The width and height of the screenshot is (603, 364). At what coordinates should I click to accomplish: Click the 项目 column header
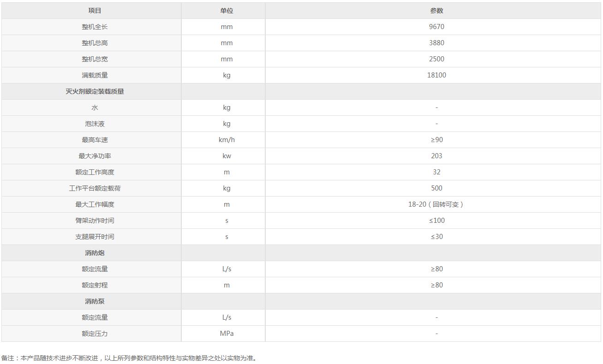[x=95, y=11]
